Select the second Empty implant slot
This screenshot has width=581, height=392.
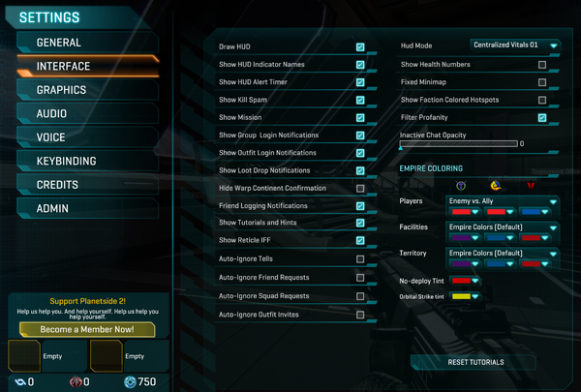pos(107,355)
